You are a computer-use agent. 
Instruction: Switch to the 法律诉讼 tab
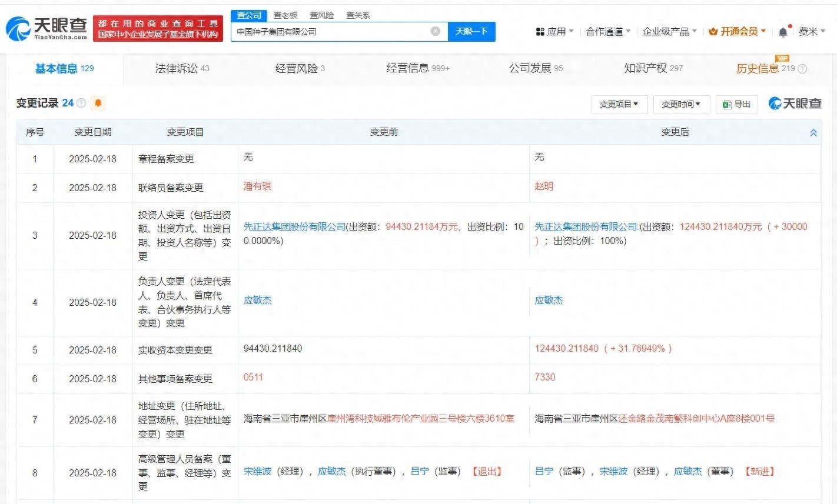[182, 68]
